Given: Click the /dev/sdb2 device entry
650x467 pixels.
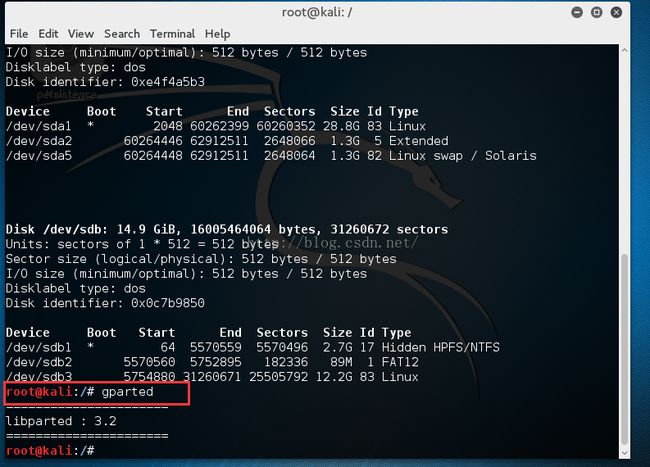Looking at the screenshot, I should [39, 362].
